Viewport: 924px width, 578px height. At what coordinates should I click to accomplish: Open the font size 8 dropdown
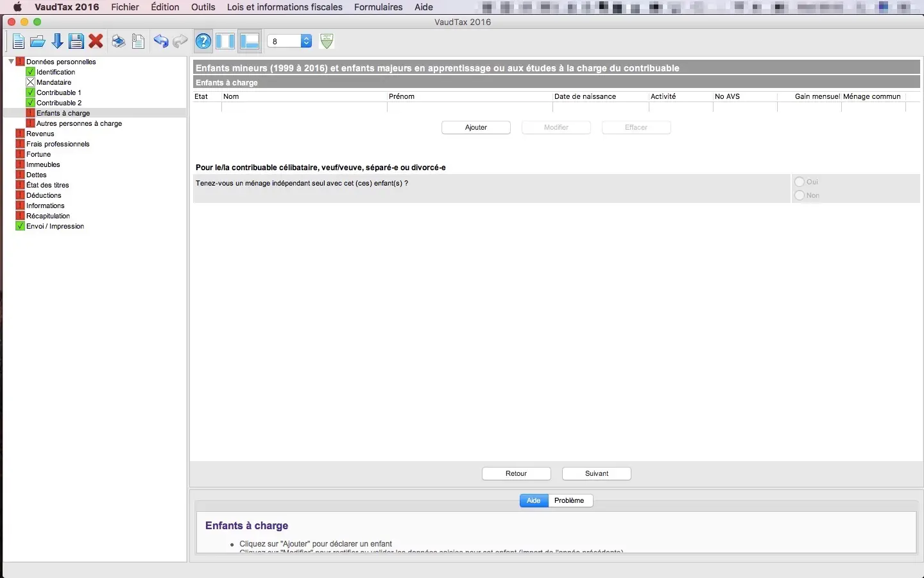click(289, 41)
